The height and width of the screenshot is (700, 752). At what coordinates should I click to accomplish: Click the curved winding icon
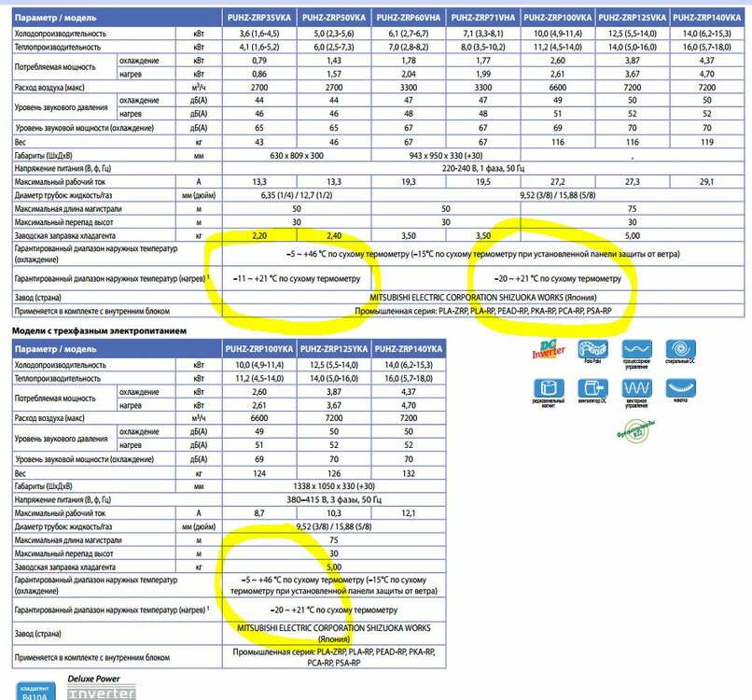point(680,387)
